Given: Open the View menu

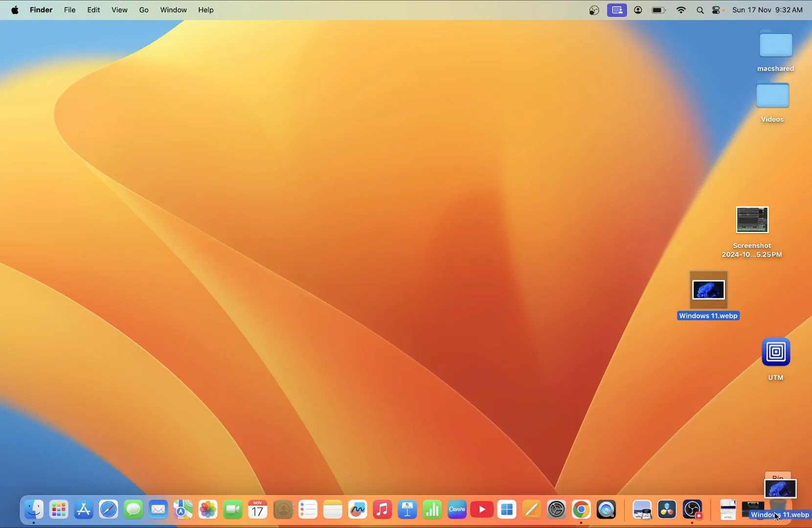Looking at the screenshot, I should (x=119, y=10).
